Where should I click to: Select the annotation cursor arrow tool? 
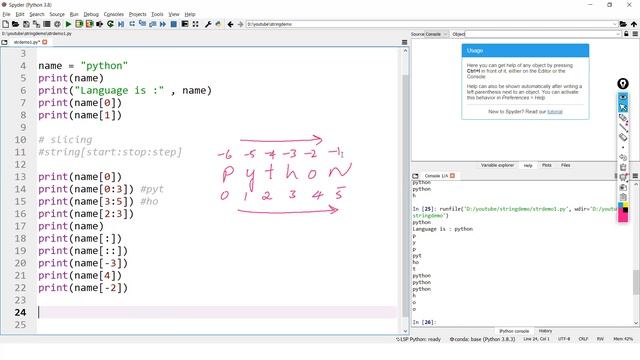pos(623,107)
